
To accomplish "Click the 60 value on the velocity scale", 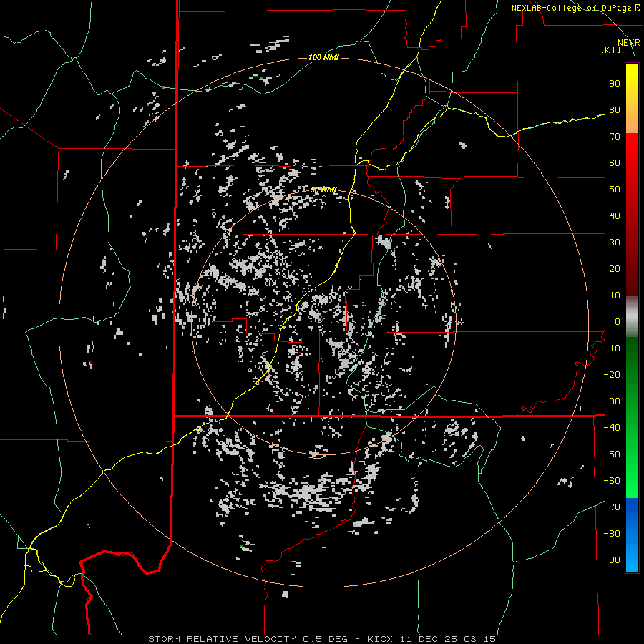I will click(615, 162).
